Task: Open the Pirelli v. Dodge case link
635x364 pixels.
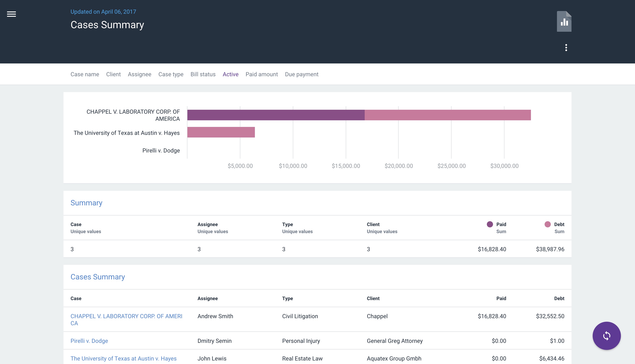Action: pos(89,341)
